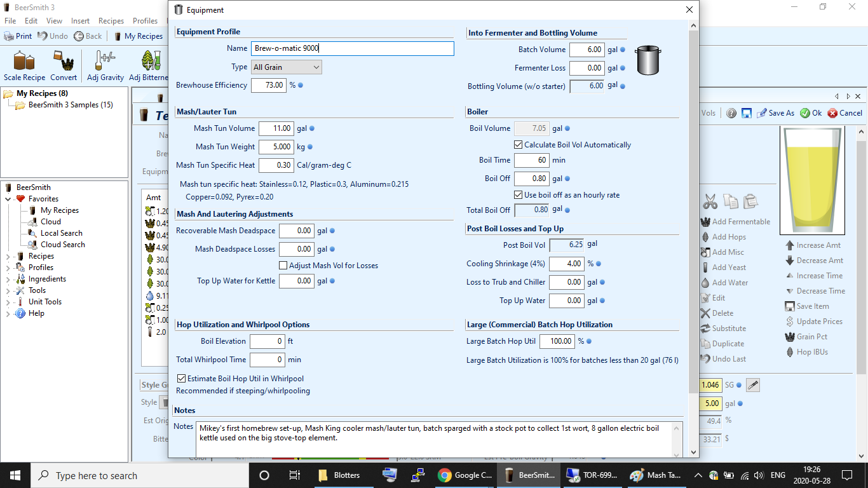Click the Duplicate ingredient button
Screen dimensions: 868x488
(722, 344)
